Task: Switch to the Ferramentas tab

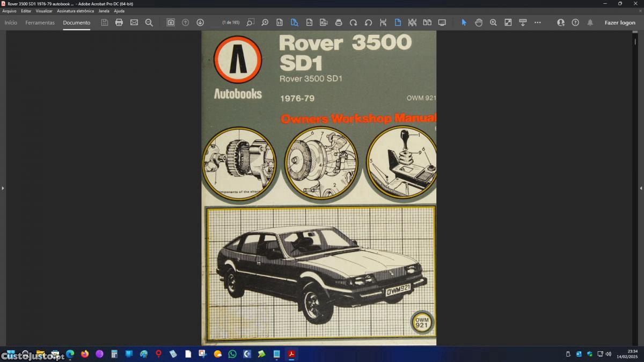Action: 40,23
